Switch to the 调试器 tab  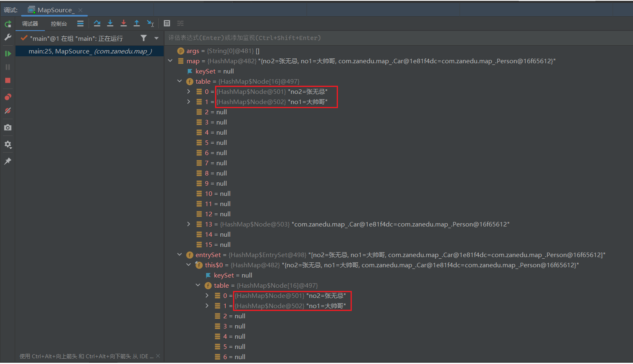pyautogui.click(x=30, y=24)
